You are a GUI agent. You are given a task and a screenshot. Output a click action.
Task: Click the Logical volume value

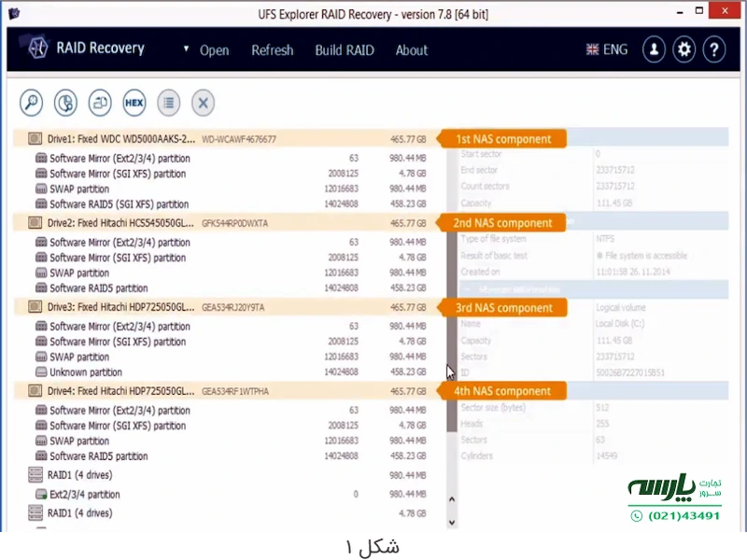(621, 308)
